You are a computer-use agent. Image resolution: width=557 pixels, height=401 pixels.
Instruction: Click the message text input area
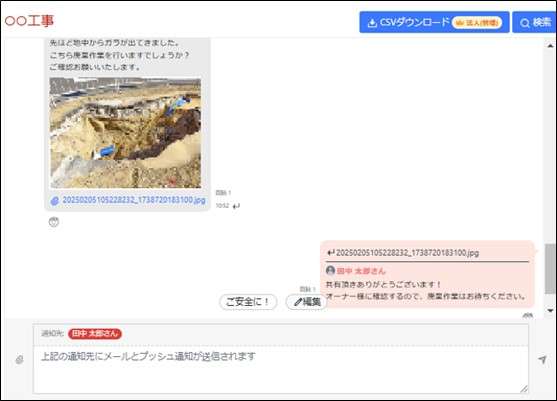point(281,370)
